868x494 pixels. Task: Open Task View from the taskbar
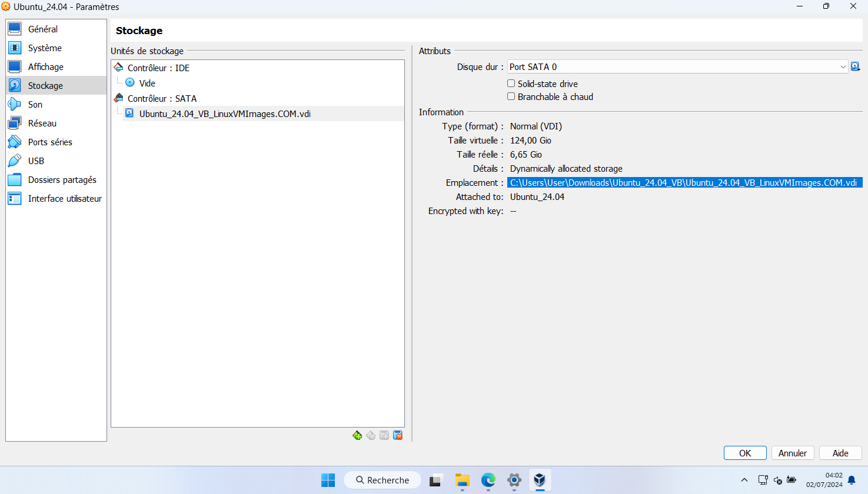(x=435, y=480)
